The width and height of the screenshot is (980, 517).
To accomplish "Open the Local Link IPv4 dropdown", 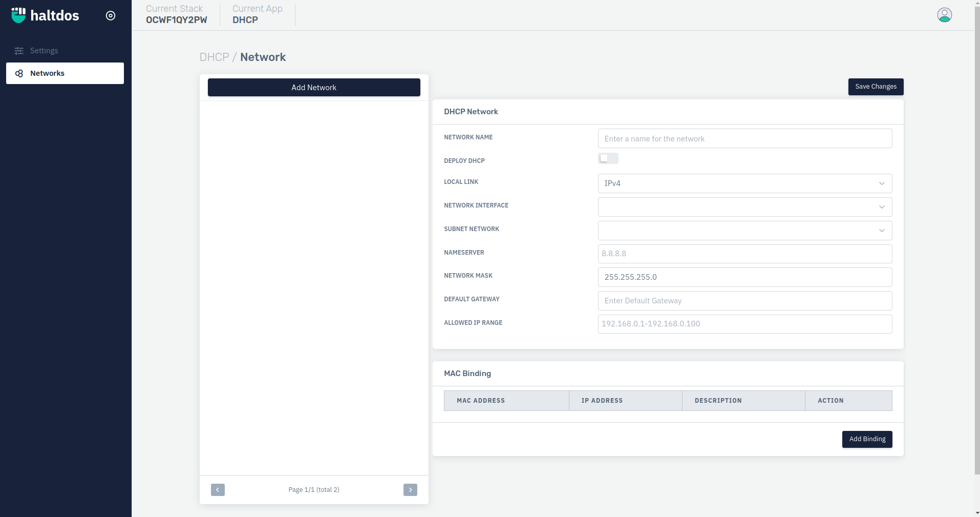I will click(x=745, y=183).
